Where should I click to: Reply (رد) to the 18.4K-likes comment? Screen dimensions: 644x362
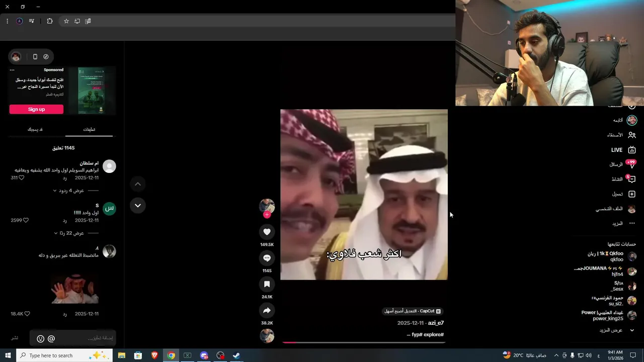tap(64, 314)
